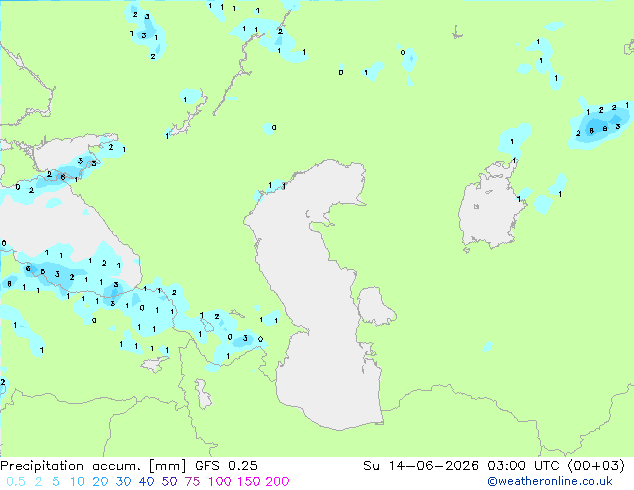This screenshot has height=490, width=634.
Task: Click the '[mm]' unit label
Action: 167,466
